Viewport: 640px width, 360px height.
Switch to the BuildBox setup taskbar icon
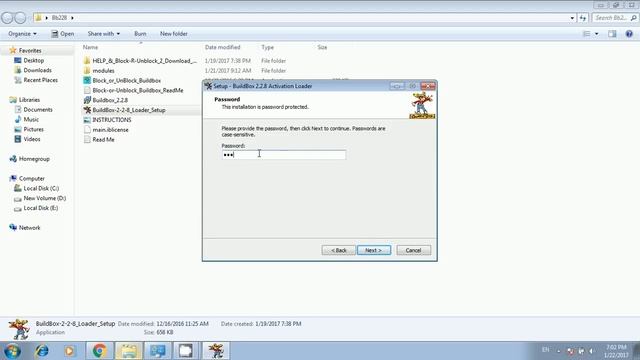pos(216,351)
